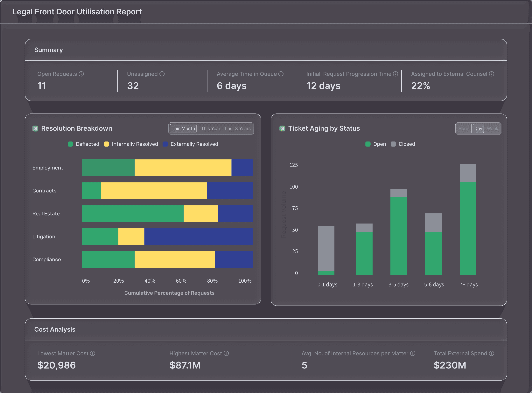Select Hour granularity for ticket aging

[x=463, y=129]
